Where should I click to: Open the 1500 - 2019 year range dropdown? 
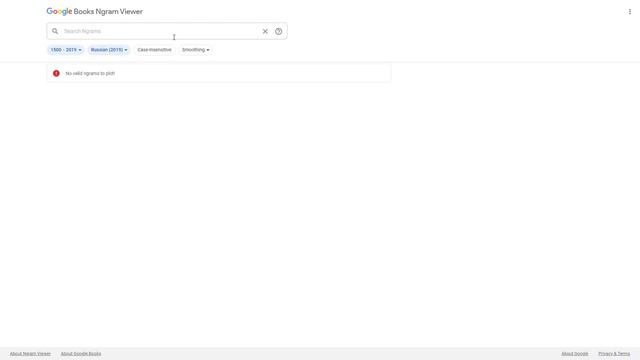(66, 50)
